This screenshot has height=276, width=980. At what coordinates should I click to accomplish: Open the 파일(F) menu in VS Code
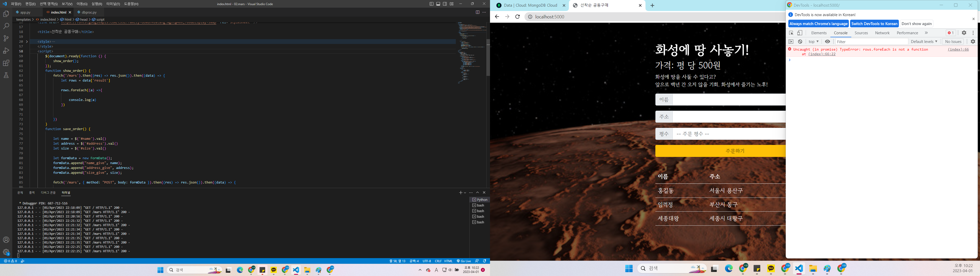[16, 4]
